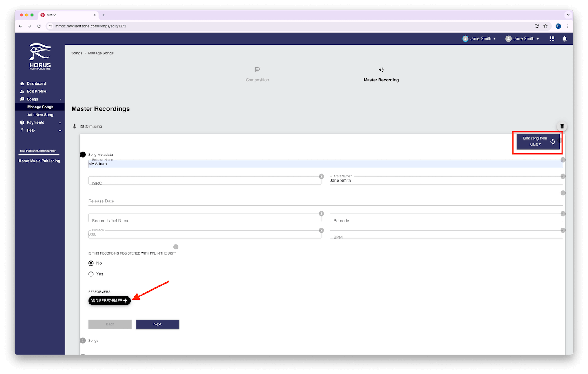Click the install app icon in address bar
This screenshot has height=374, width=588.
[x=537, y=26]
